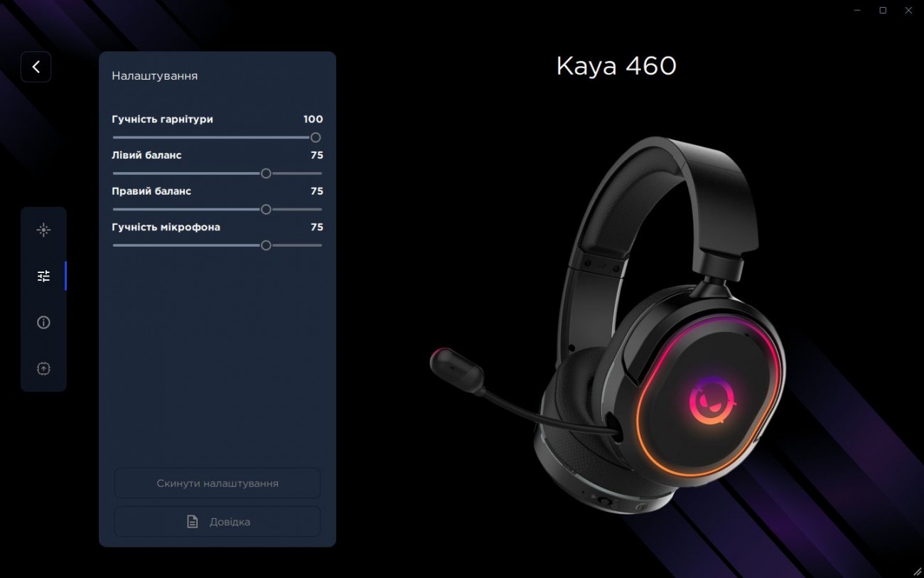Click the document icon beside Довідка
This screenshot has width=924, height=578.
click(192, 522)
